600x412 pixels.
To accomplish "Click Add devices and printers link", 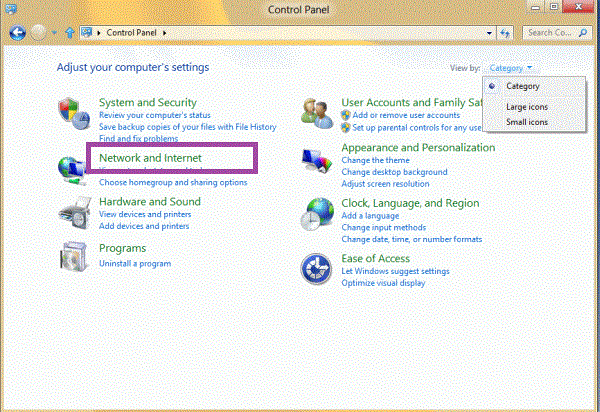I will [x=144, y=226].
